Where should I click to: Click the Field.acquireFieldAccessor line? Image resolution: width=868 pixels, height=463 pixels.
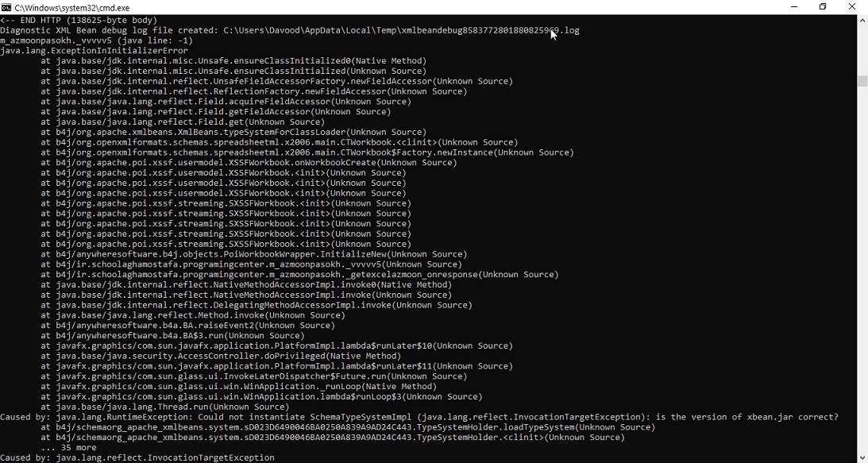[226, 102]
